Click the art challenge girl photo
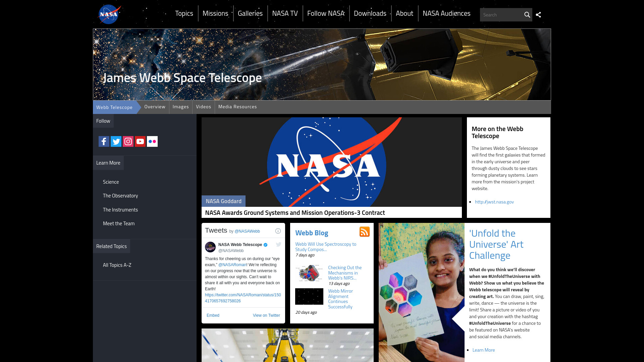644x362 pixels. [422, 292]
